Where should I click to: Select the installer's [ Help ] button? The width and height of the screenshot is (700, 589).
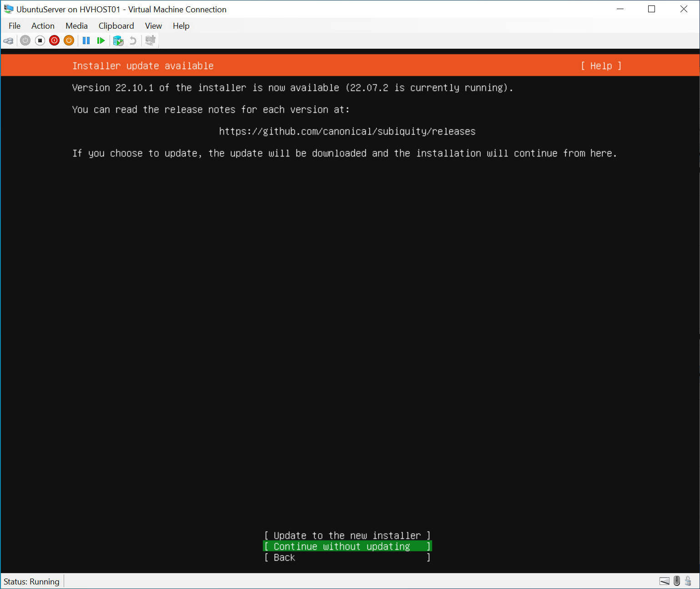601,66
